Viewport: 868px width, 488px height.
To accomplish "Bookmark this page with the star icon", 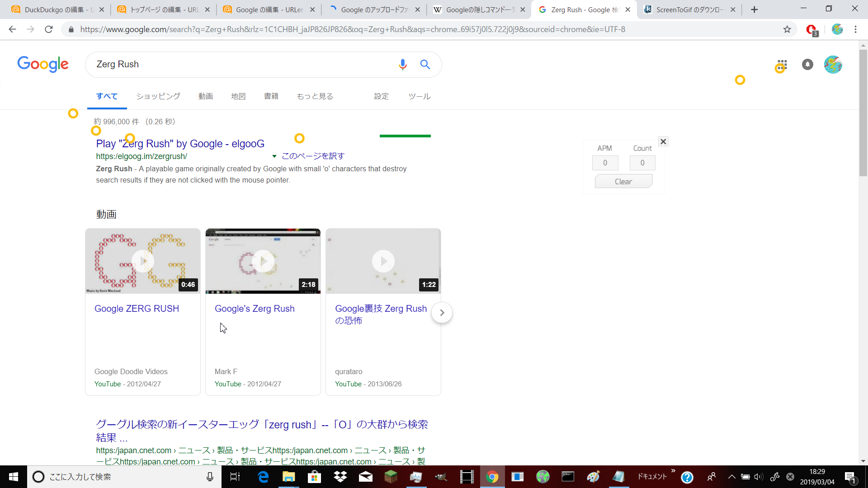I will pyautogui.click(x=787, y=29).
